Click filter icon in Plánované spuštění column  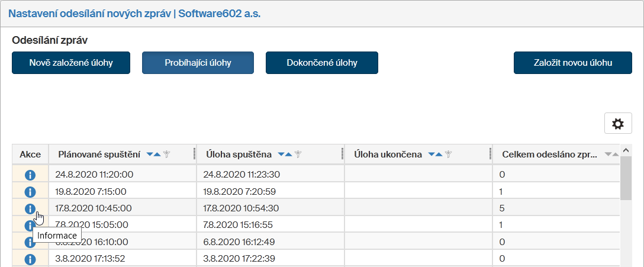(x=167, y=155)
